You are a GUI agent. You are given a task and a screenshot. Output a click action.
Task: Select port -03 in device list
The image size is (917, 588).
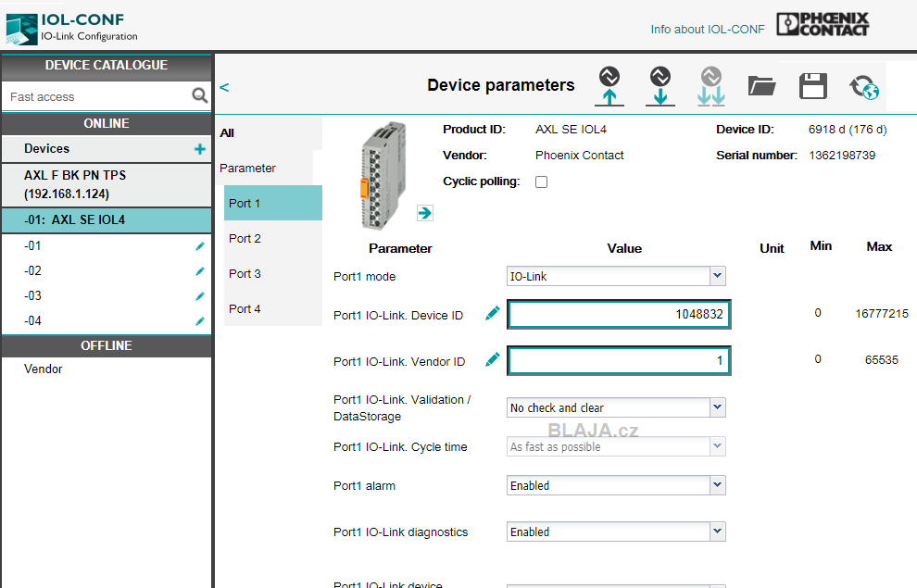pyautogui.click(x=107, y=296)
